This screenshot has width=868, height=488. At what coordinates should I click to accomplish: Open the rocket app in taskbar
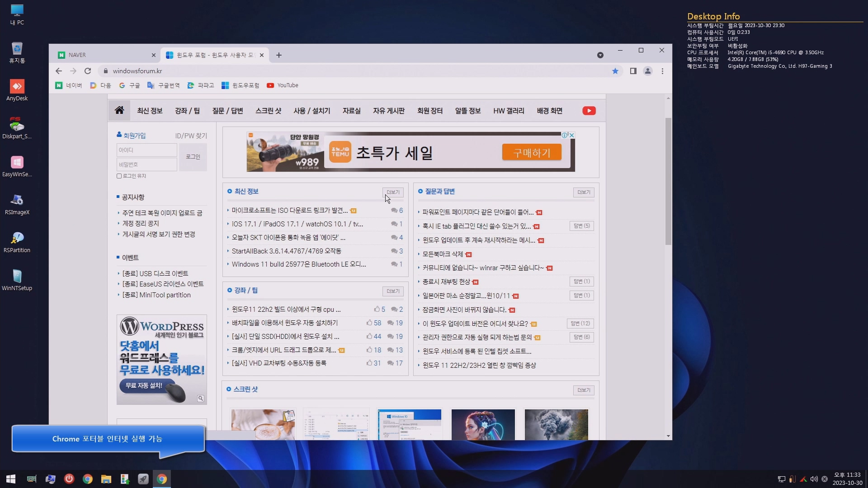[x=143, y=479]
